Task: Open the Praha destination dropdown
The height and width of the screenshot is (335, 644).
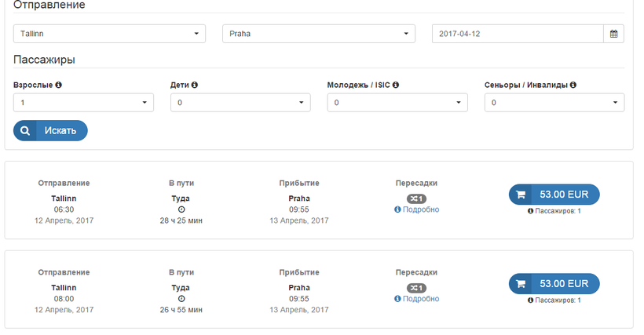Action: (318, 34)
